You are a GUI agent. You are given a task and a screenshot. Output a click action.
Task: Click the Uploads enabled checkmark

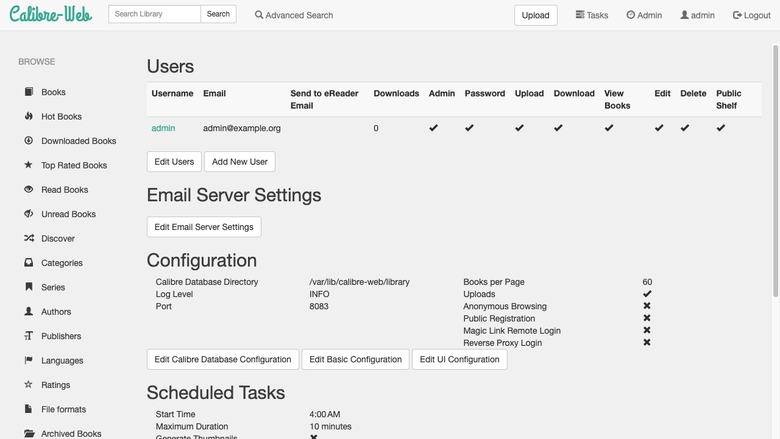coord(647,294)
